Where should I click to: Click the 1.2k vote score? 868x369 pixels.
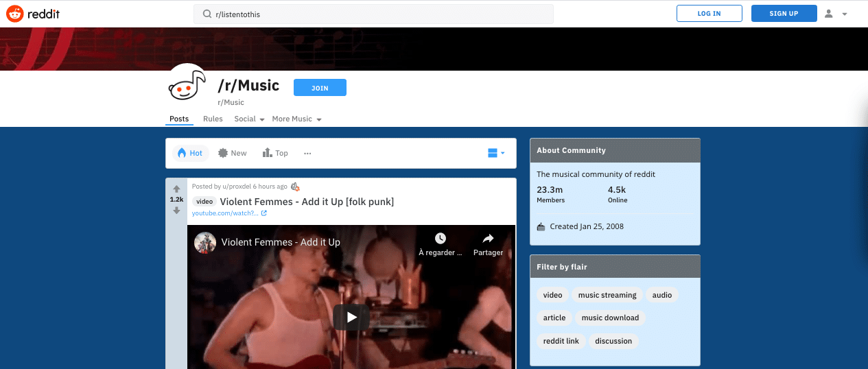pyautogui.click(x=176, y=200)
